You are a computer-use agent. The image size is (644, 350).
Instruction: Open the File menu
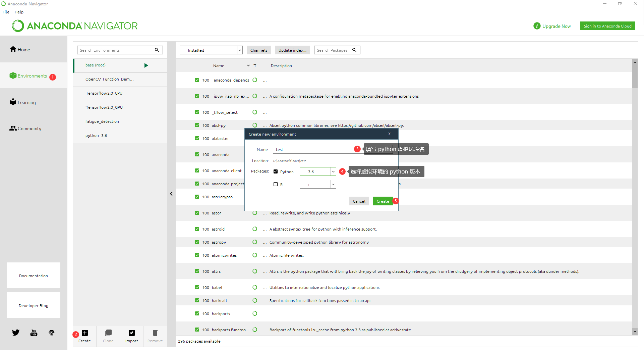[x=6, y=12]
